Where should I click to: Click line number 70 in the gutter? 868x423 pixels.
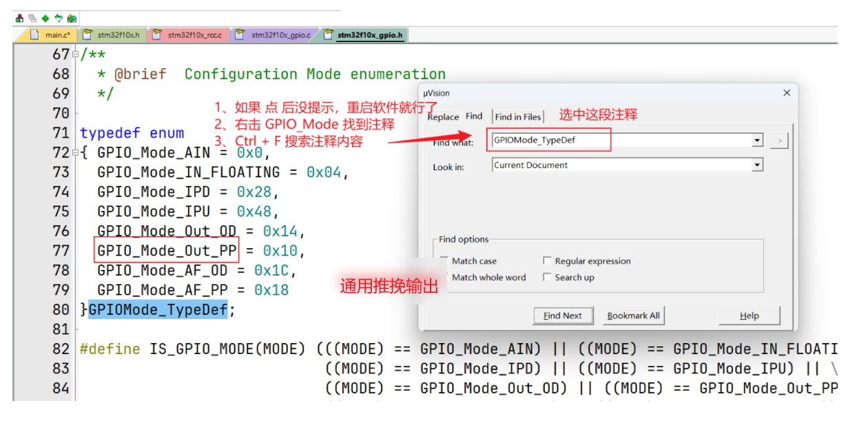(x=61, y=113)
